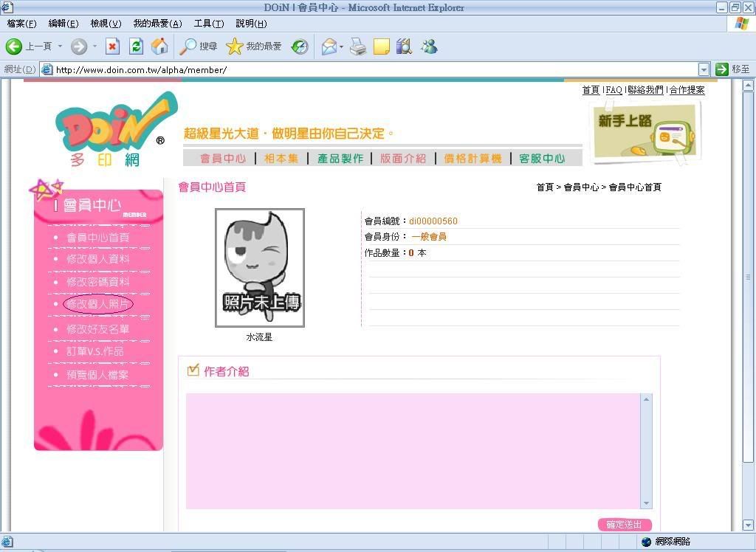Select 修改個人照片 in the member sidebar
Screen dimensions: 756x552
tap(98, 304)
